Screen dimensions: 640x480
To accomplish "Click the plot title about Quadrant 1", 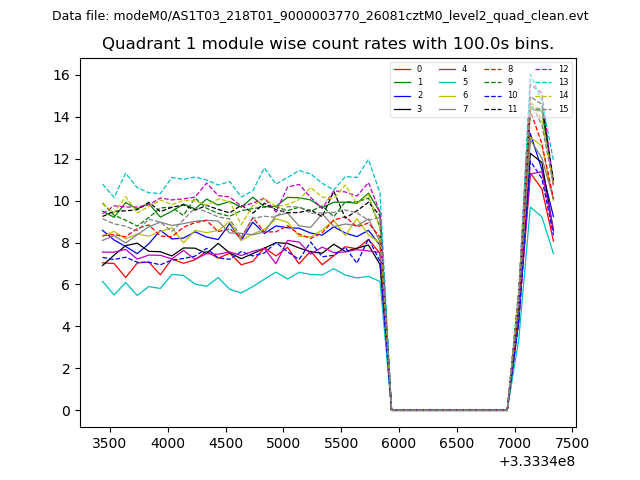I will (328, 44).
